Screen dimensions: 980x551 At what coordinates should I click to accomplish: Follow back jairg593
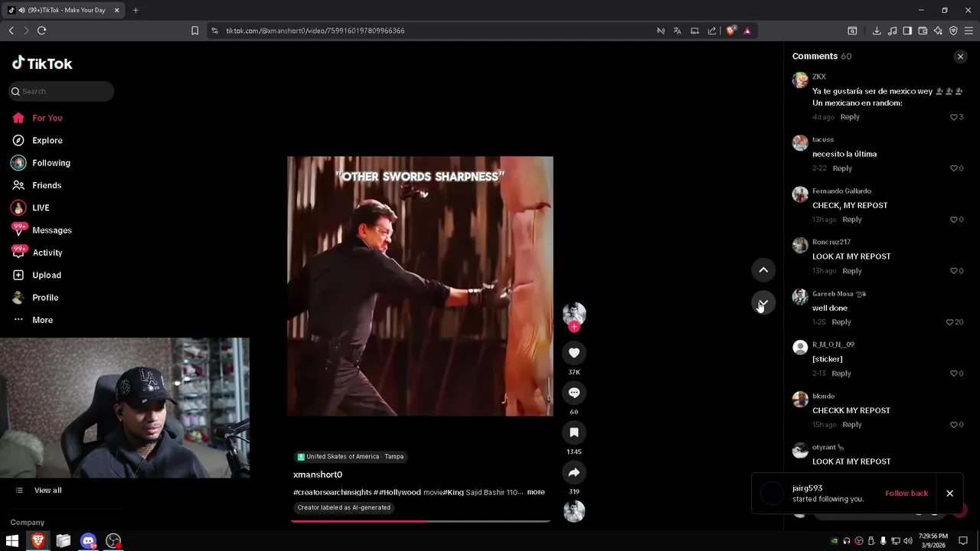click(906, 494)
